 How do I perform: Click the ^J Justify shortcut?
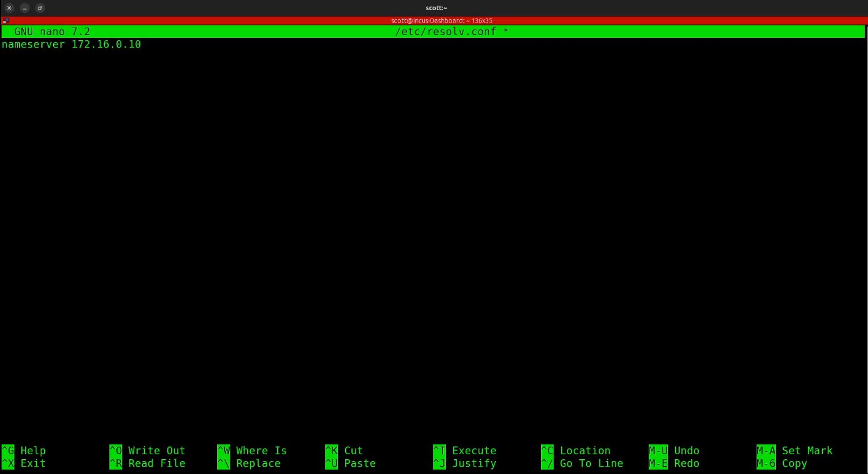465,463
